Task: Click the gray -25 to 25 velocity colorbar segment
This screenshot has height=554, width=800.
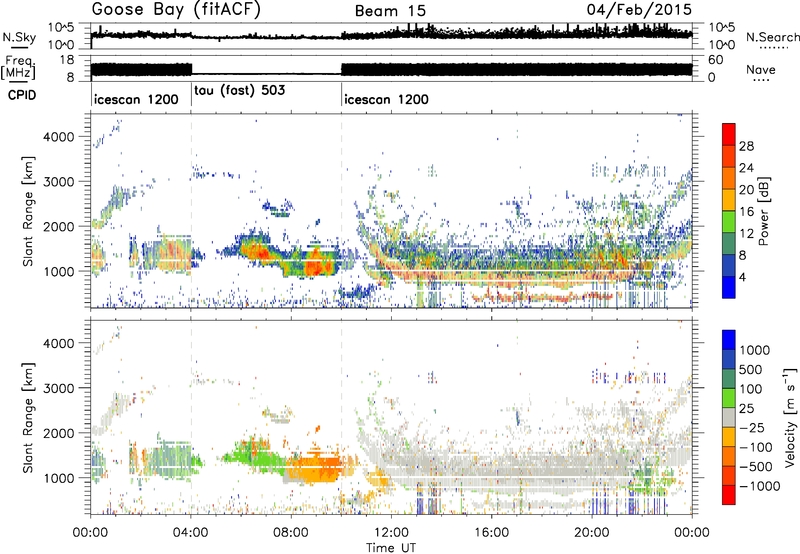Action: pos(729,417)
